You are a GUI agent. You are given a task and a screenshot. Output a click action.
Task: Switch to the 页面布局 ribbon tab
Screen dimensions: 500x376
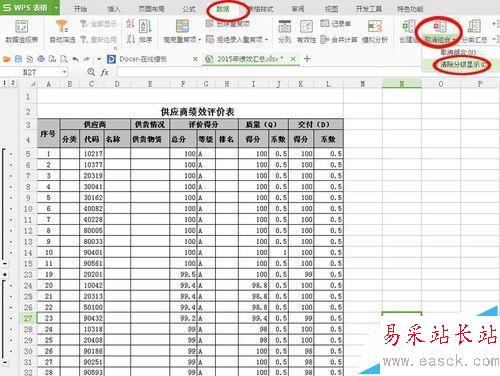[x=151, y=9]
